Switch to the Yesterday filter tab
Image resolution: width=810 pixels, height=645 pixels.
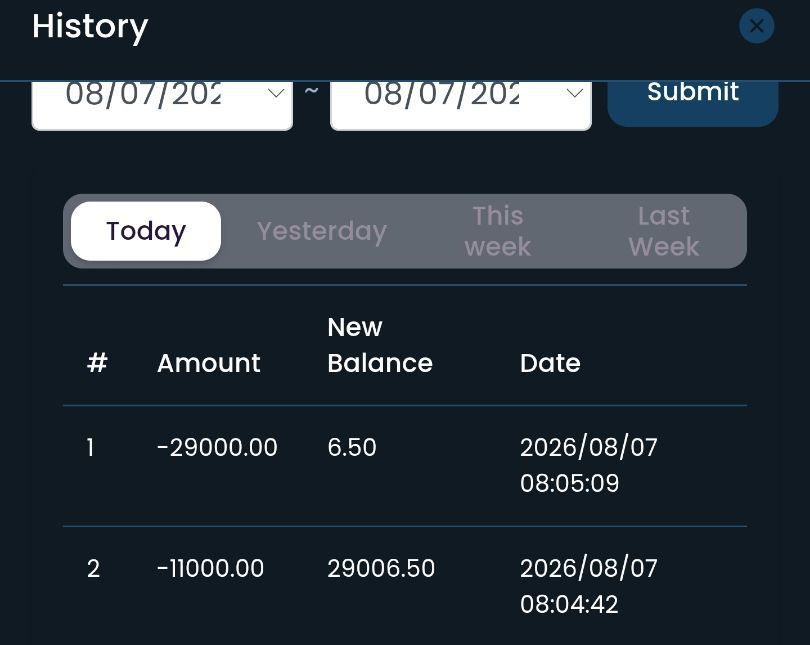click(322, 231)
